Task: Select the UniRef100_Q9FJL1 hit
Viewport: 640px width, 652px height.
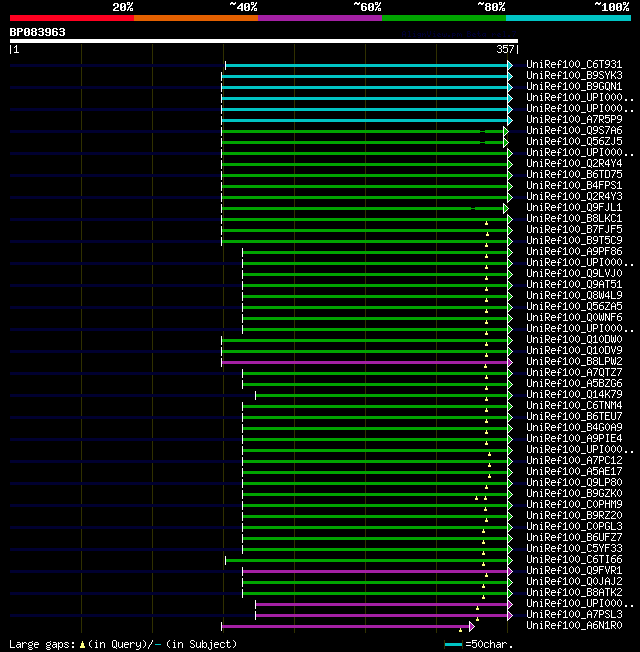Action: [574, 207]
